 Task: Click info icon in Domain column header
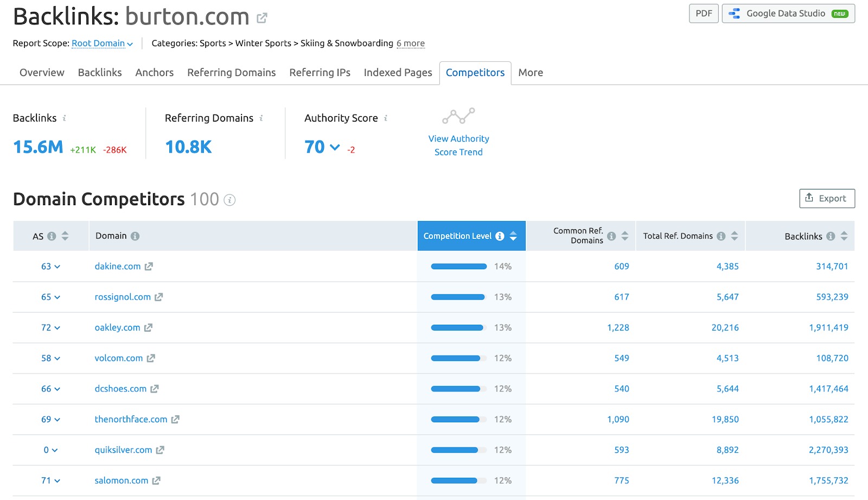pyautogui.click(x=135, y=236)
